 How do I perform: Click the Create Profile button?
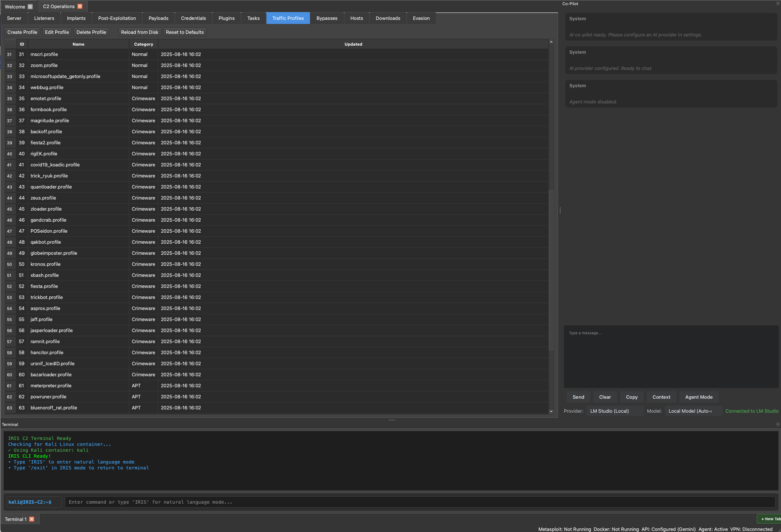[x=22, y=32]
